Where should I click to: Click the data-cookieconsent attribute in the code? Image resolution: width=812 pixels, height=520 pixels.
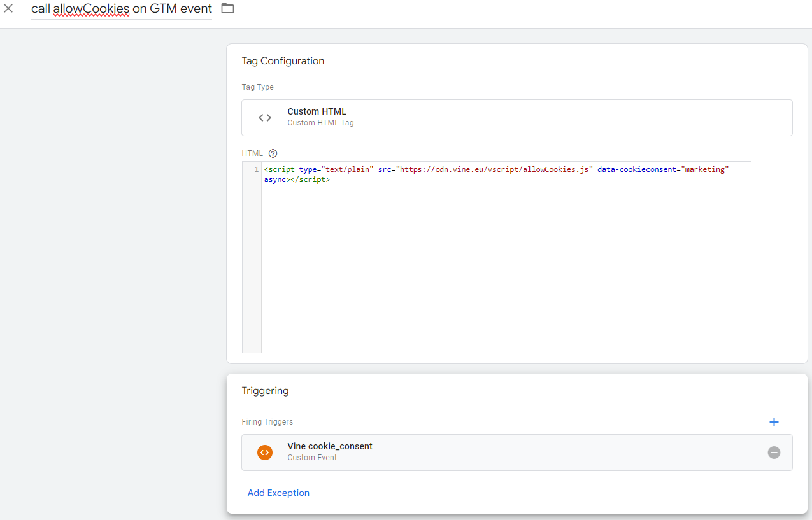pos(663,170)
